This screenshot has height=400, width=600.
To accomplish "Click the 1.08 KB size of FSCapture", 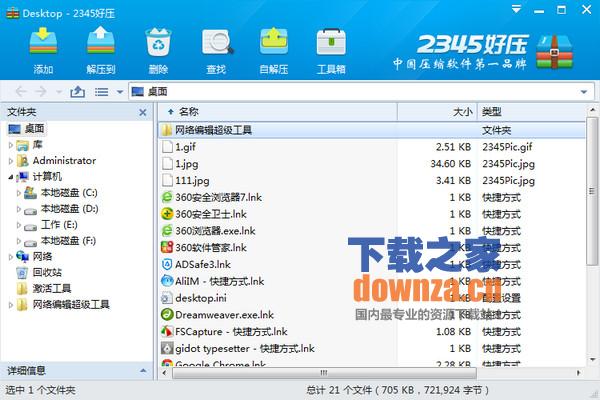I will pos(453,331).
